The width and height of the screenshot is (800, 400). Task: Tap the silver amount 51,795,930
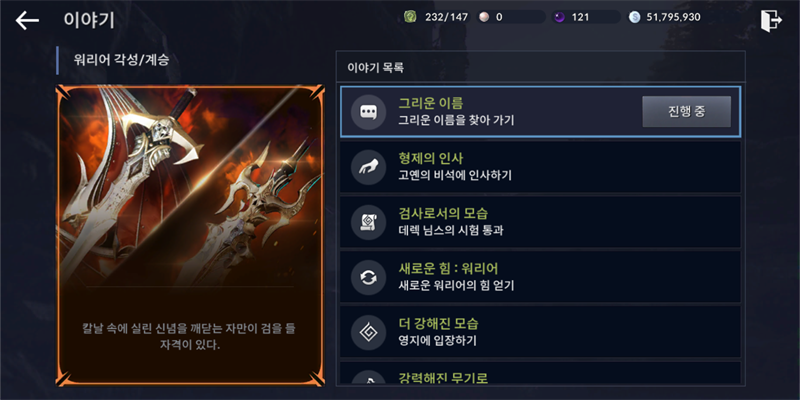pos(673,17)
